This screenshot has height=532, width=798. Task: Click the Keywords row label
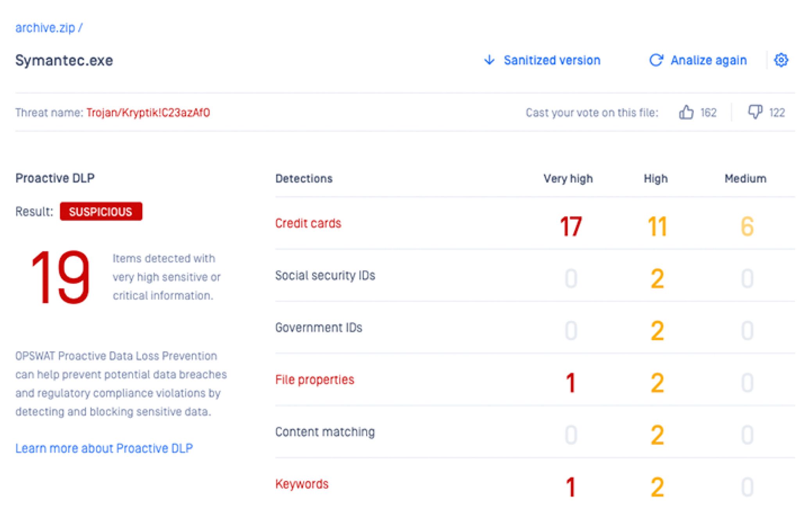pyautogui.click(x=302, y=484)
